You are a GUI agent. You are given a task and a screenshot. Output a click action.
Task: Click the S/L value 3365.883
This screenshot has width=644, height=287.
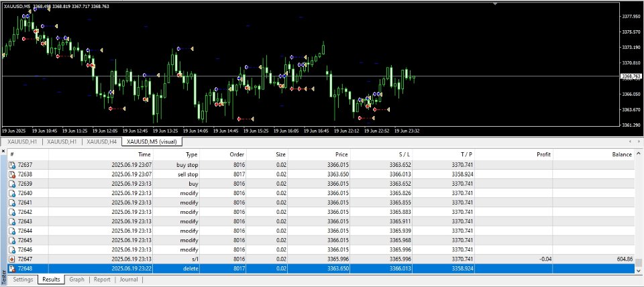(x=400, y=213)
